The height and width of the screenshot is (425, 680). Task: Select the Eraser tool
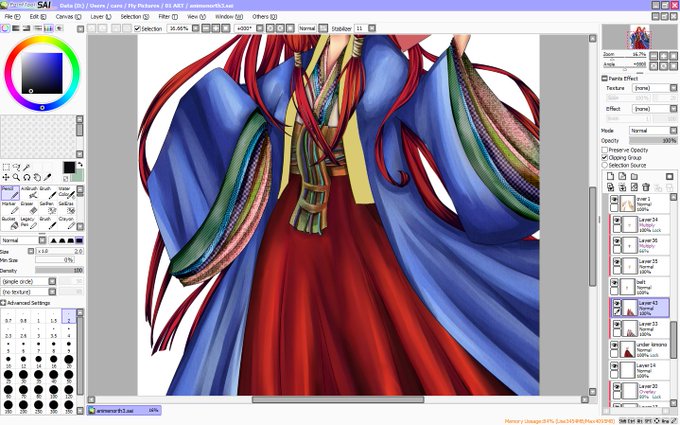(x=29, y=208)
